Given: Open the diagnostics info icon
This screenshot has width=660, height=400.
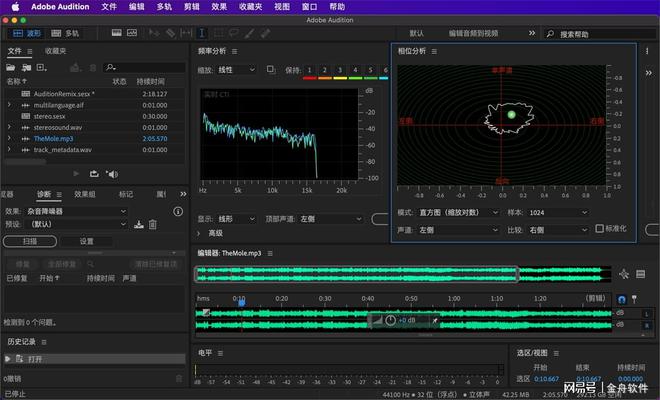Looking at the screenshot, I should [178, 211].
